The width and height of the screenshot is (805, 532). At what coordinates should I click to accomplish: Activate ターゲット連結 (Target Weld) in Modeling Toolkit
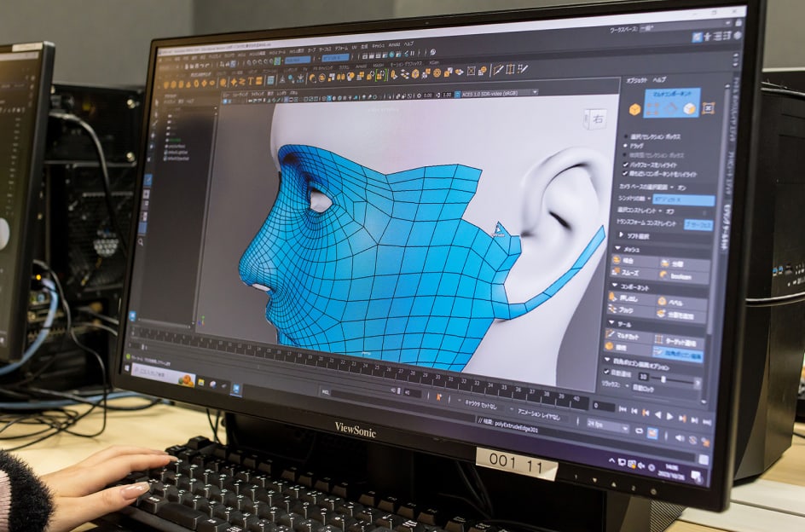(x=678, y=340)
